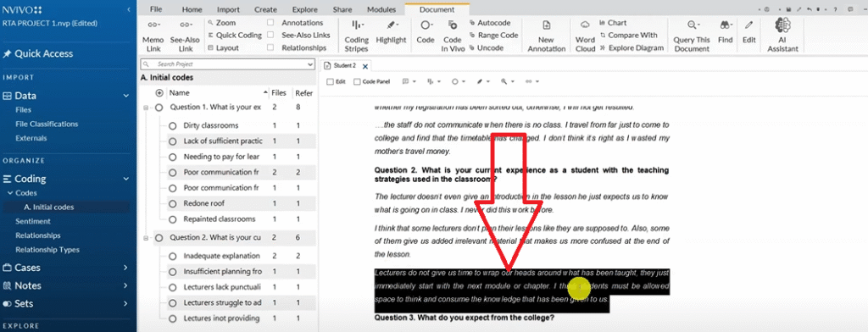Screen dimensions: 868x332
Task: Switch to the Import ribbon tab
Action: point(229,9)
